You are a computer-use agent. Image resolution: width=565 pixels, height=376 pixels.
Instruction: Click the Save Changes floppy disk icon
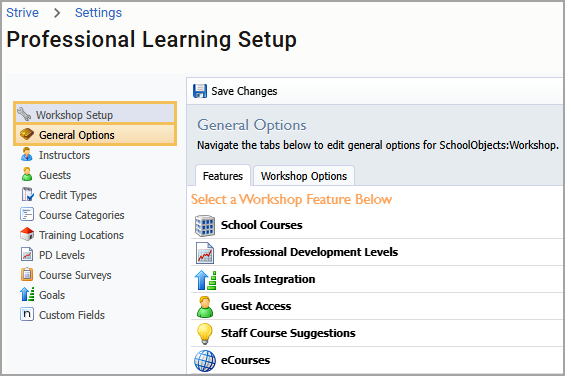tap(200, 91)
